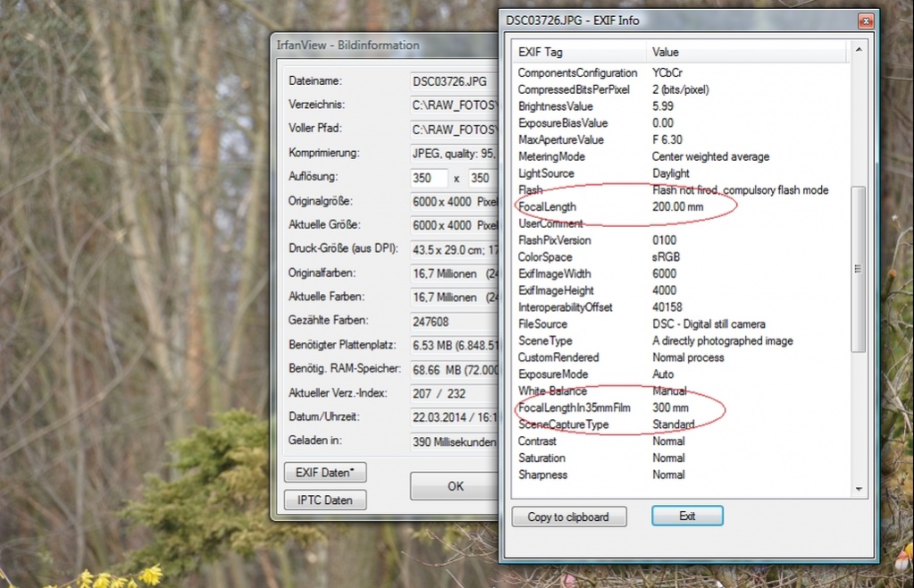Image resolution: width=914 pixels, height=588 pixels.
Task: Click the first Auflösung DPI field
Action: point(429,178)
